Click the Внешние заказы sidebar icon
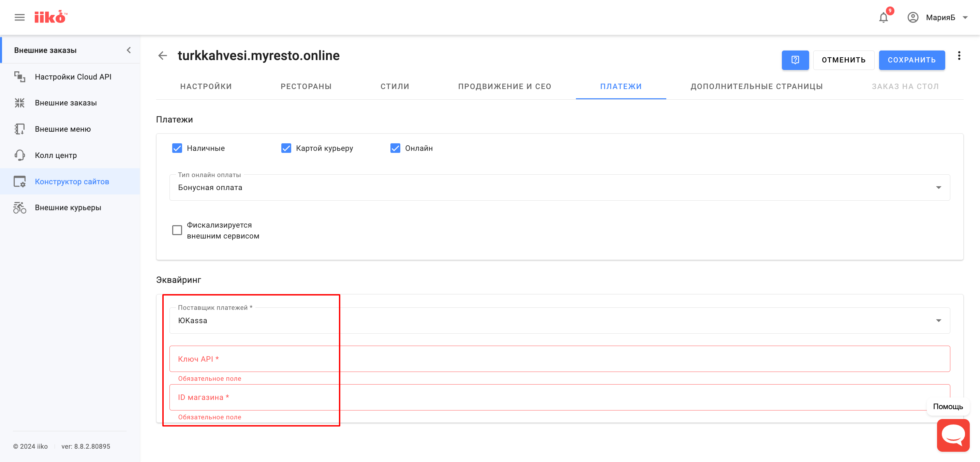 point(19,103)
